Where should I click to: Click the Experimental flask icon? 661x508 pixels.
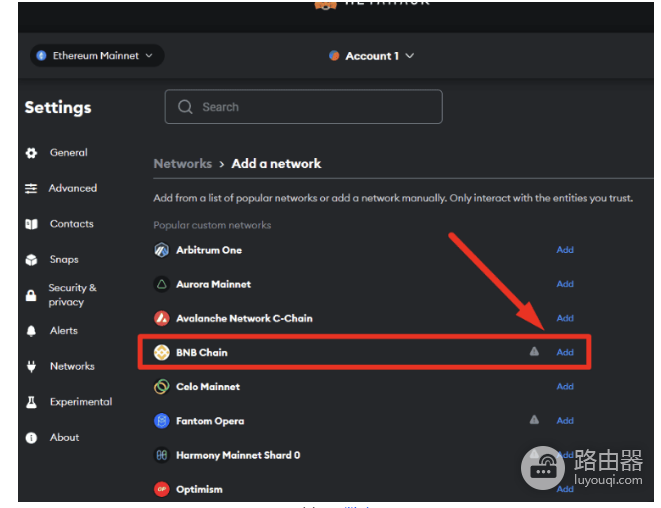pyautogui.click(x=31, y=402)
